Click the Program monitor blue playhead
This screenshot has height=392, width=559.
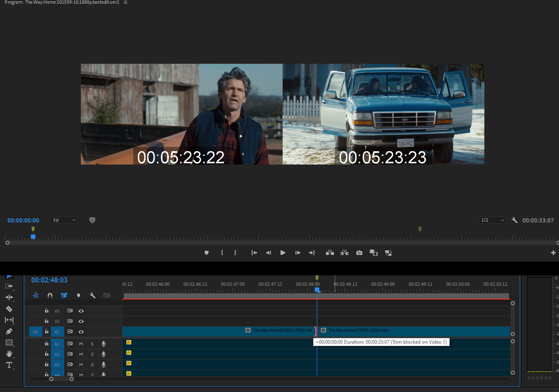(33, 237)
